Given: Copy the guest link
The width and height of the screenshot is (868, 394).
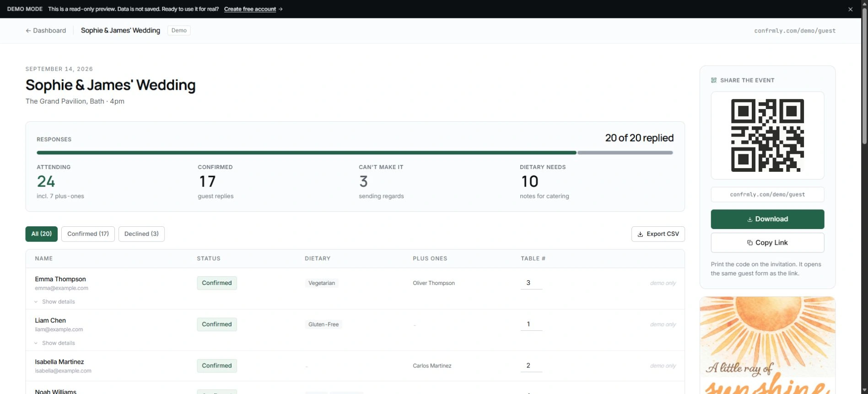Looking at the screenshot, I should click(767, 243).
